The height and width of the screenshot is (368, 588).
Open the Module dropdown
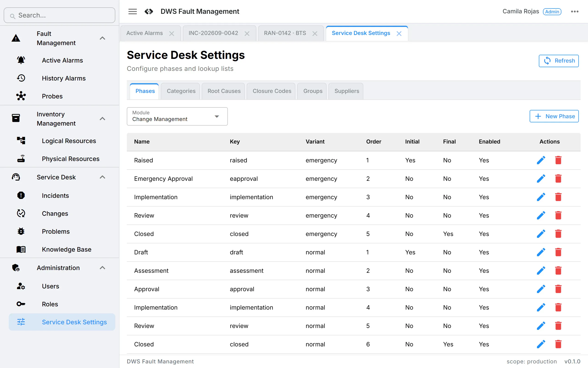click(177, 116)
